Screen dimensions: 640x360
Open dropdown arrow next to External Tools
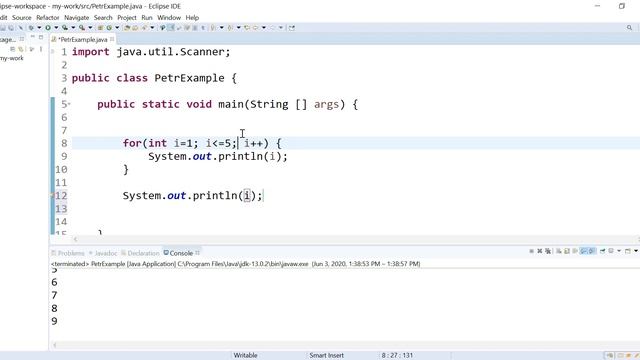[x=90, y=28]
